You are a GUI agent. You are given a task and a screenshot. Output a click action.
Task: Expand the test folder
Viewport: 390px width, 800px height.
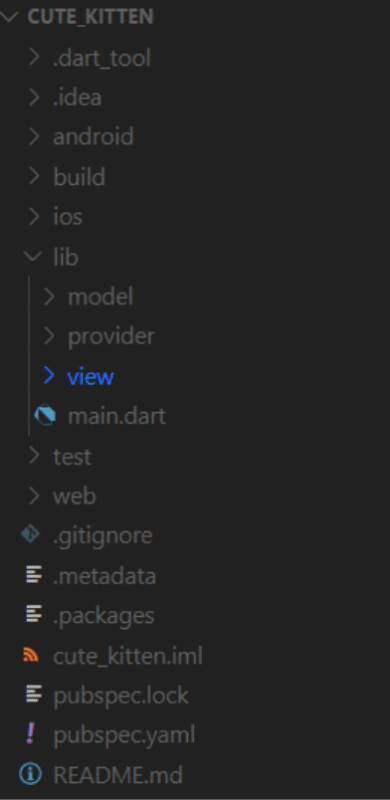(34, 456)
